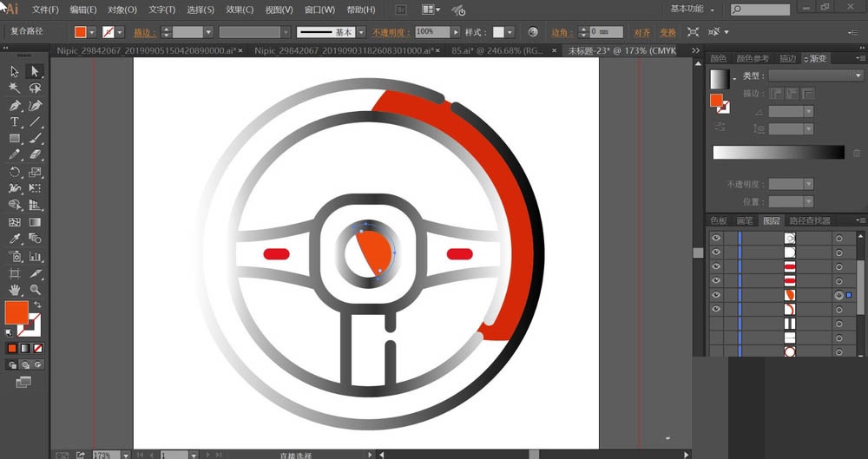Open fill color dropdown in control bar
868x459 pixels.
pos(92,32)
